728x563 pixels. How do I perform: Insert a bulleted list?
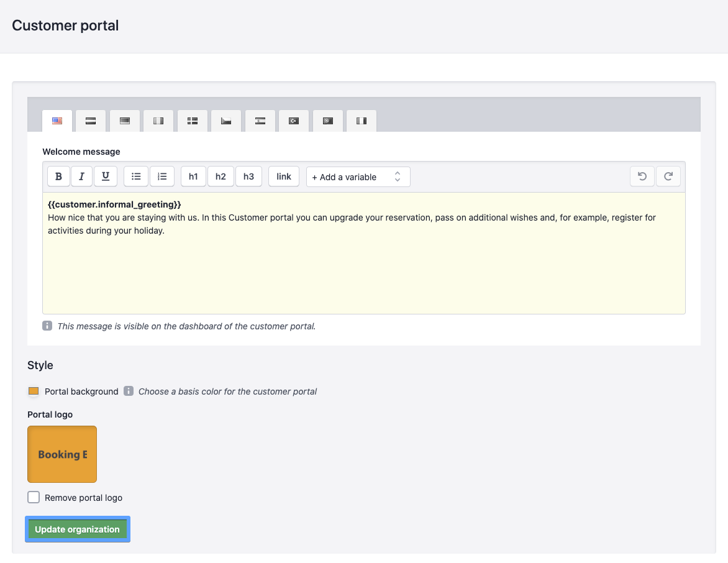pyautogui.click(x=136, y=176)
